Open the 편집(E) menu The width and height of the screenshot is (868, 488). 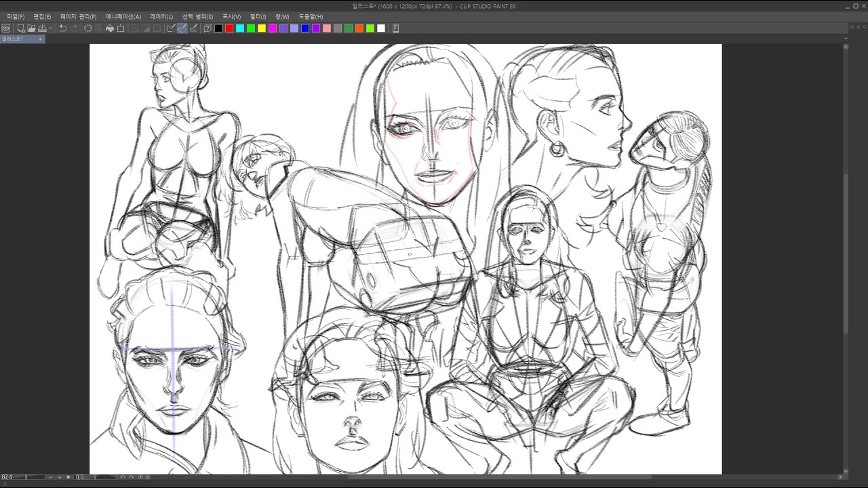click(42, 16)
